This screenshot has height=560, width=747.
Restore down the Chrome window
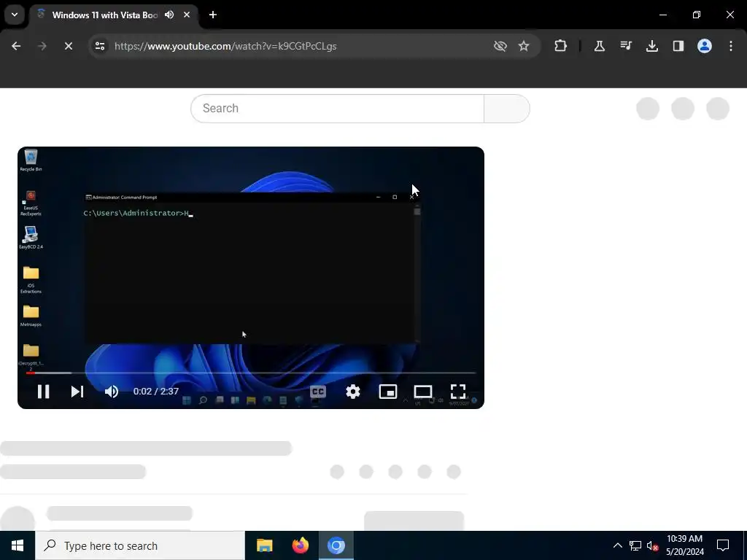[697, 15]
